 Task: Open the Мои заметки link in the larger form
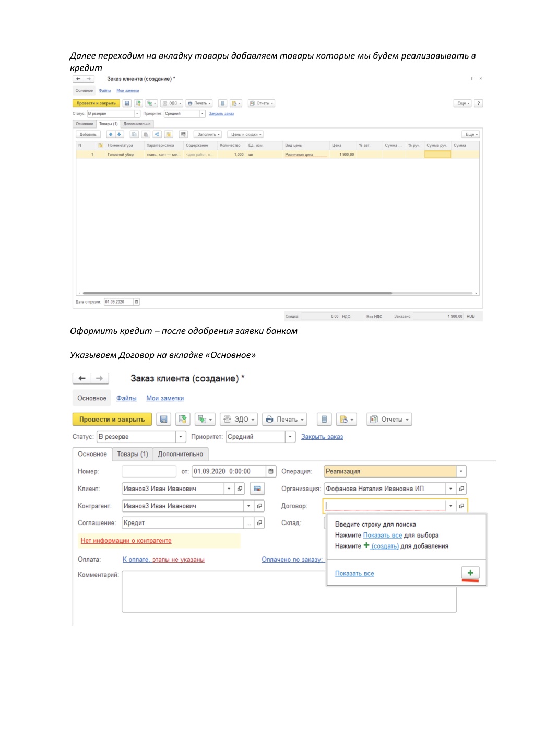pyautogui.click(x=165, y=398)
